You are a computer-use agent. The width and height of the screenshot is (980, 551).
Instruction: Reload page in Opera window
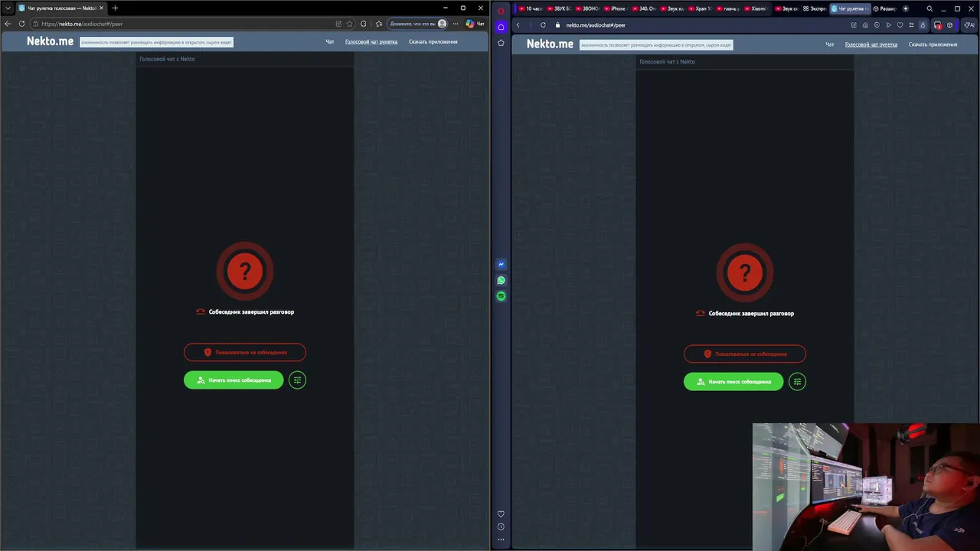[x=543, y=24]
